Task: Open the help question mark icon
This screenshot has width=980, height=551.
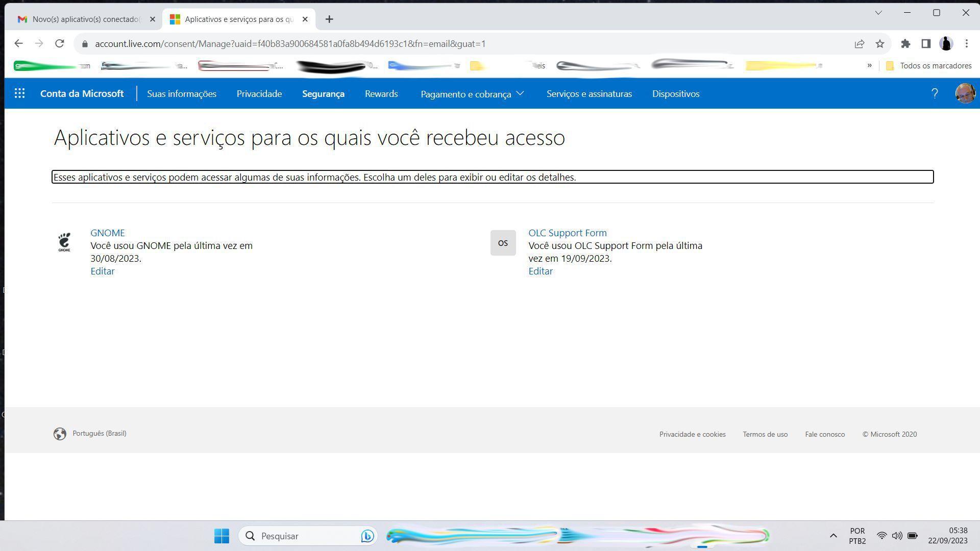Action: pyautogui.click(x=935, y=93)
